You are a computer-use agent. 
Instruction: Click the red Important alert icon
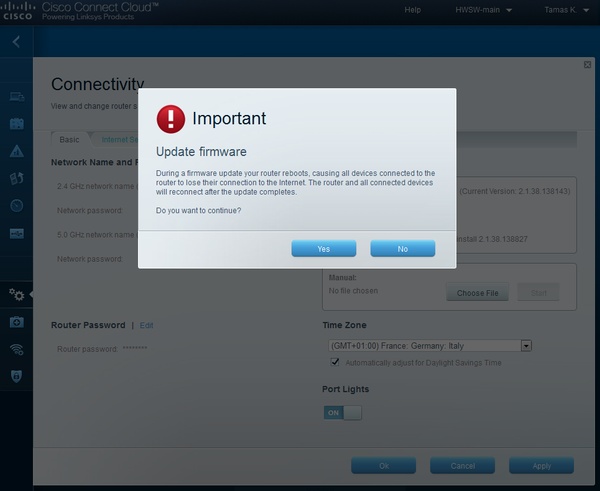point(171,119)
